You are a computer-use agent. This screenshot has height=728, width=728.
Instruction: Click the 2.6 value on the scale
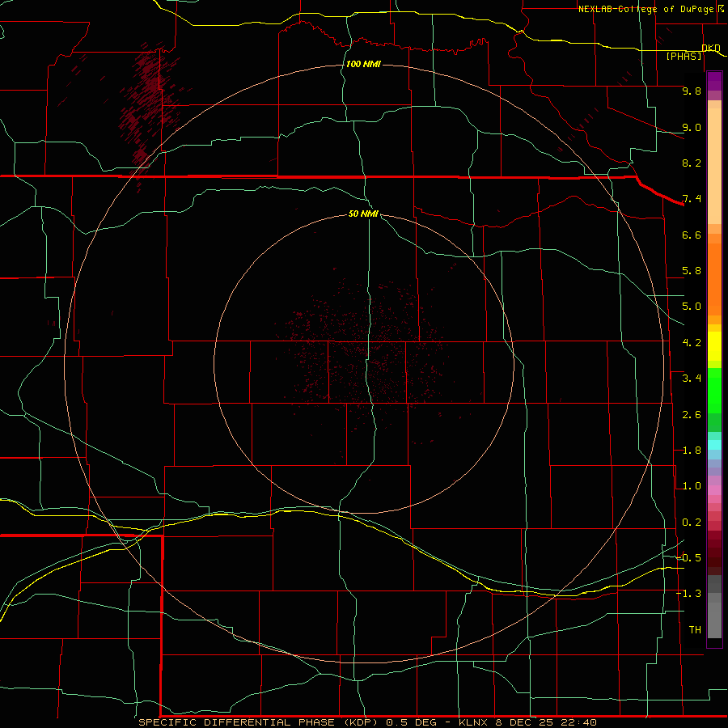(692, 415)
